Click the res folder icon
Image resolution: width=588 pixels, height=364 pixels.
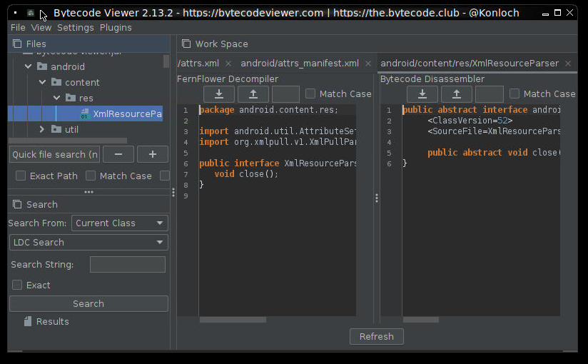[x=71, y=98]
